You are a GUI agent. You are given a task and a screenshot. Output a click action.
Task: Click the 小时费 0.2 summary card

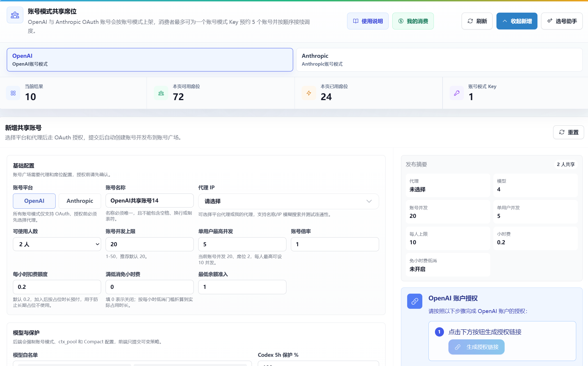[x=535, y=238]
